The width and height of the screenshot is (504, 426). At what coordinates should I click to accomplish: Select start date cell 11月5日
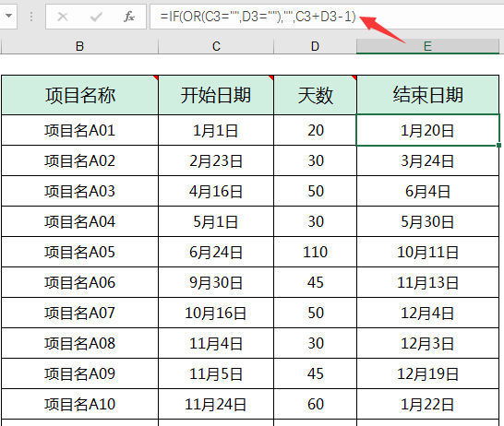(x=216, y=373)
